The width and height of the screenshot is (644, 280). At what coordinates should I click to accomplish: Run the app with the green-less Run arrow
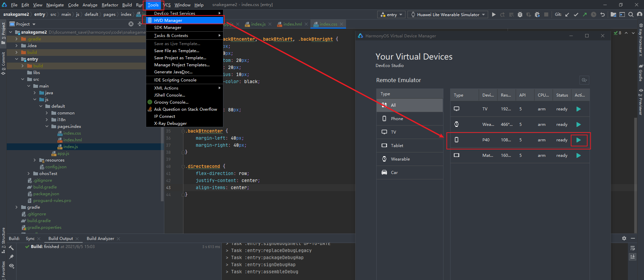click(x=493, y=14)
